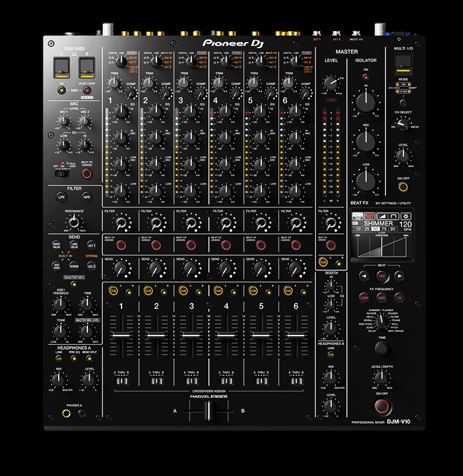Click channel 1 input selector knob

[121, 61]
